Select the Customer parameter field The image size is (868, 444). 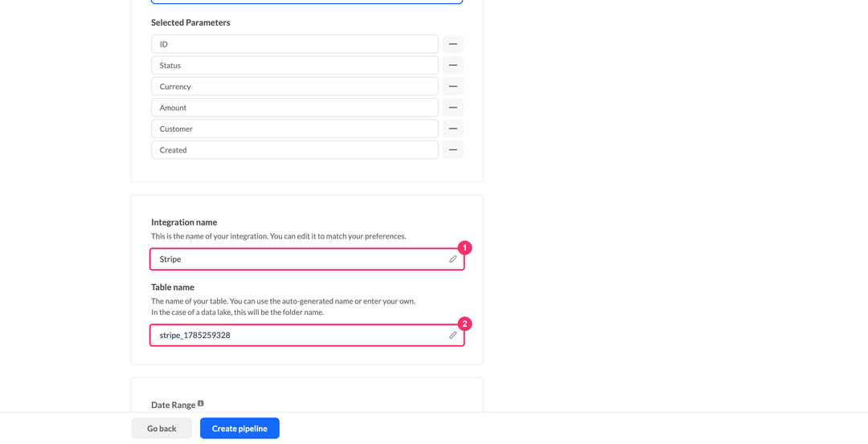click(294, 128)
